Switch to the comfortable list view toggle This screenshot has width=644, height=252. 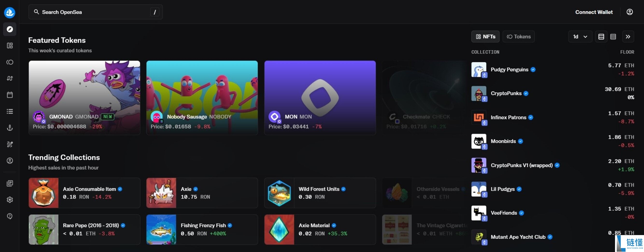(x=601, y=37)
